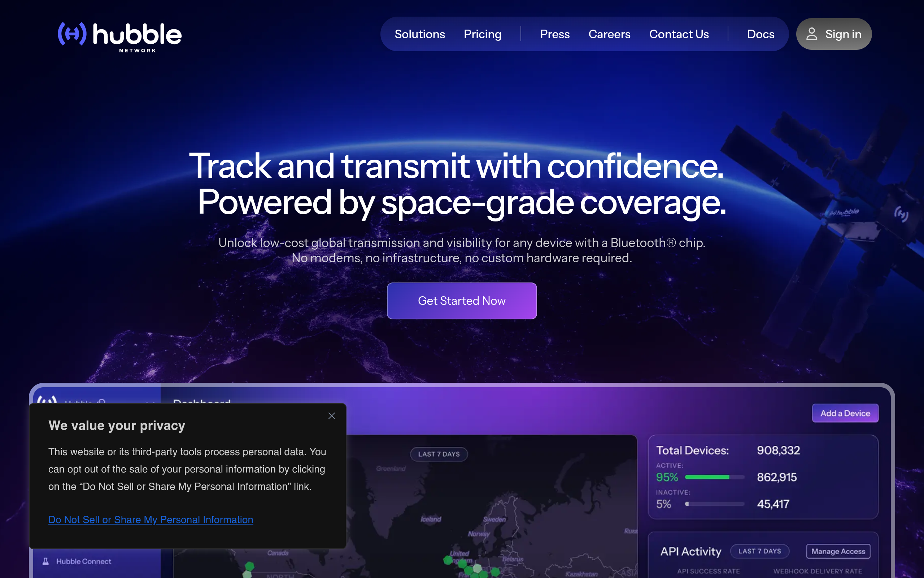The width and height of the screenshot is (924, 578).
Task: Click the "Track and transmit with confidence" headline
Action: 456,166
